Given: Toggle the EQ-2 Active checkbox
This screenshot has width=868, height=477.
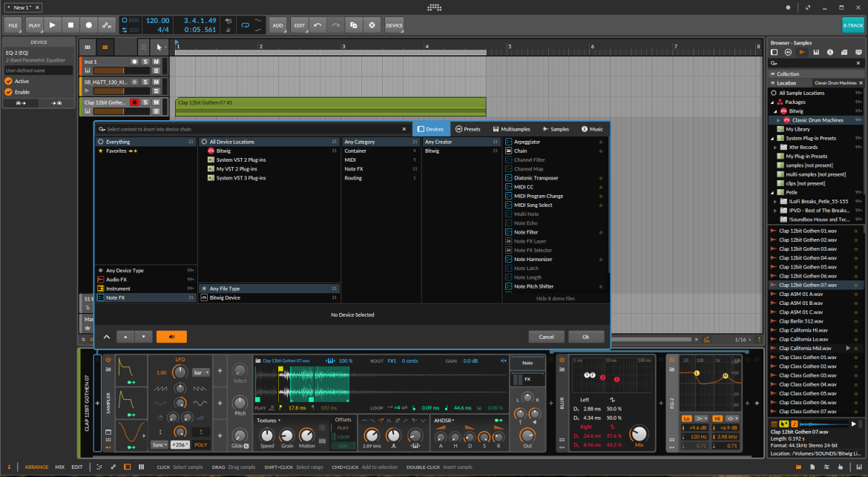Looking at the screenshot, I should (x=8, y=81).
